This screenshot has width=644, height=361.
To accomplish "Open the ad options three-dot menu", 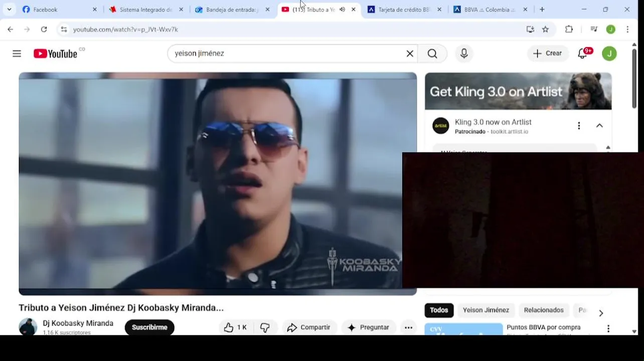I will click(579, 126).
